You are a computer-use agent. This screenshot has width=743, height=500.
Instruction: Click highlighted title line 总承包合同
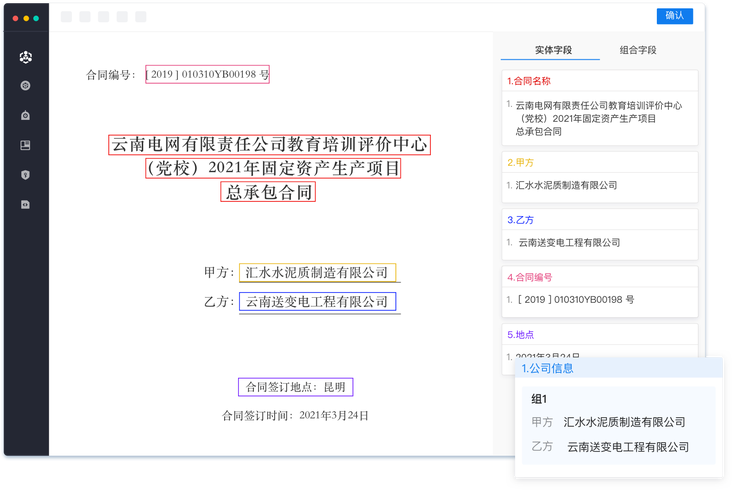click(268, 192)
